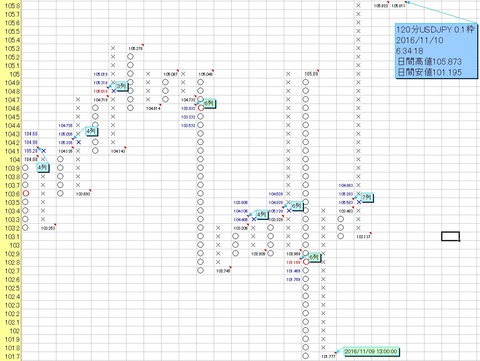Viewport: 480px width, 361px height.
Task: Click the 103.137 value in row 103.1
Action: coord(363,237)
